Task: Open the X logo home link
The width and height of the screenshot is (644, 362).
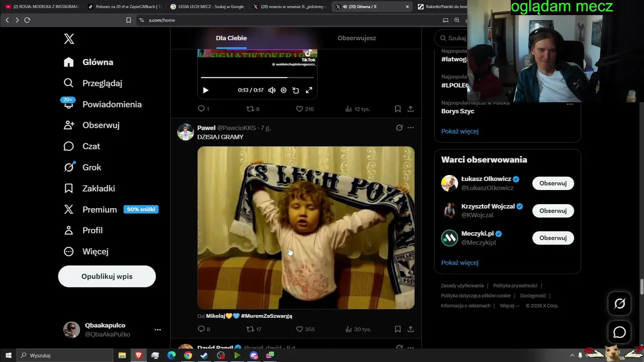Action: pyautogui.click(x=69, y=39)
